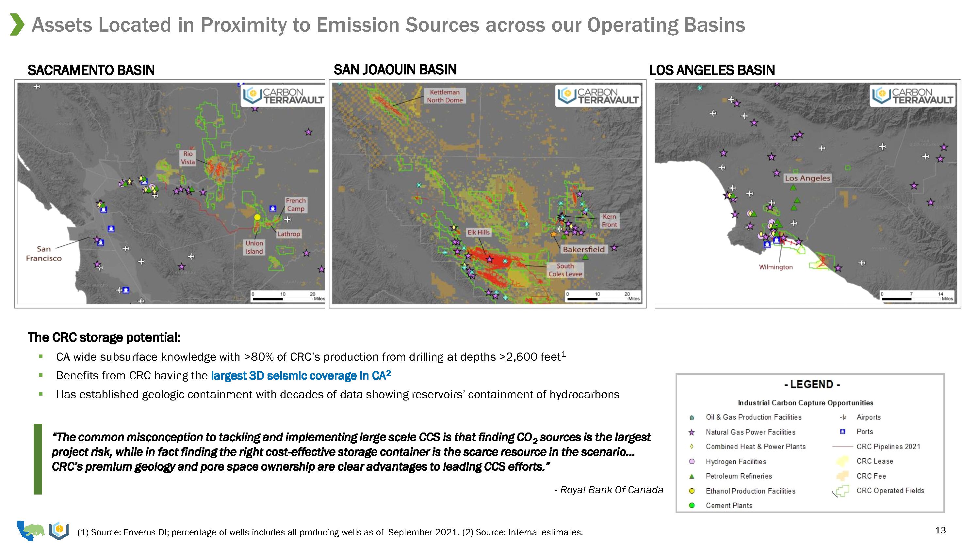The image size is (980, 551).
Task: Click the CRC Lease yellow swatch in legend
Action: click(842, 461)
